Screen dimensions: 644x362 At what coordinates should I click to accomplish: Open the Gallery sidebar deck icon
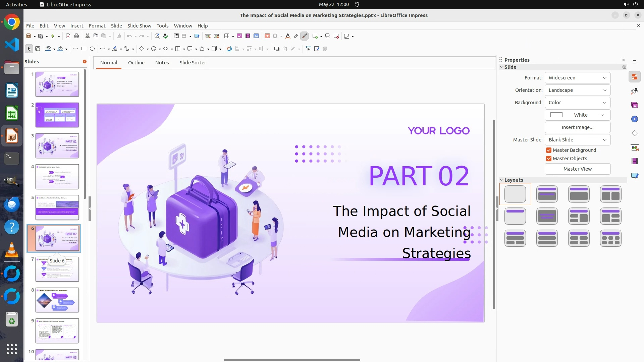634,105
